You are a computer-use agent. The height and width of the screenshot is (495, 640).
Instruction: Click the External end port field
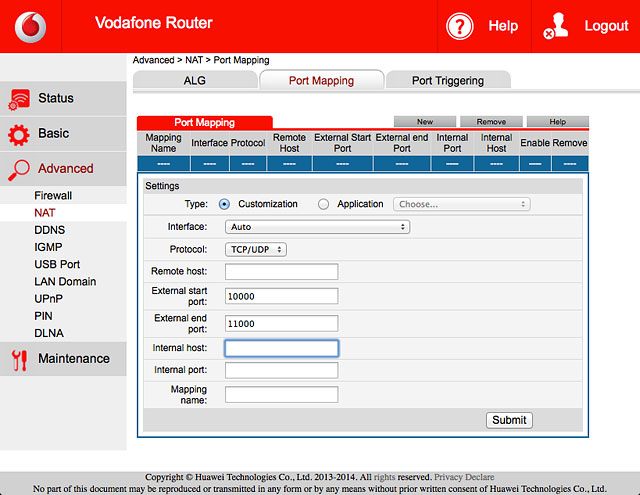281,323
